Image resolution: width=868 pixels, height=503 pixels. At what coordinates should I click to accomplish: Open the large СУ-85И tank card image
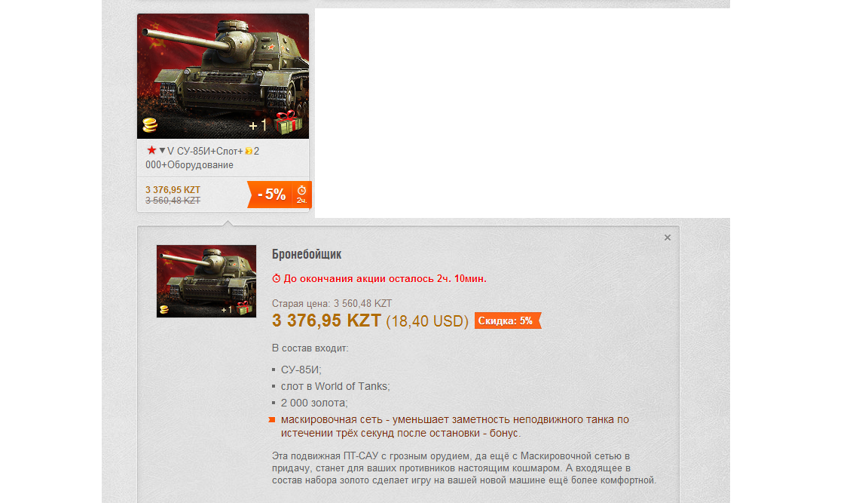pyautogui.click(x=223, y=76)
